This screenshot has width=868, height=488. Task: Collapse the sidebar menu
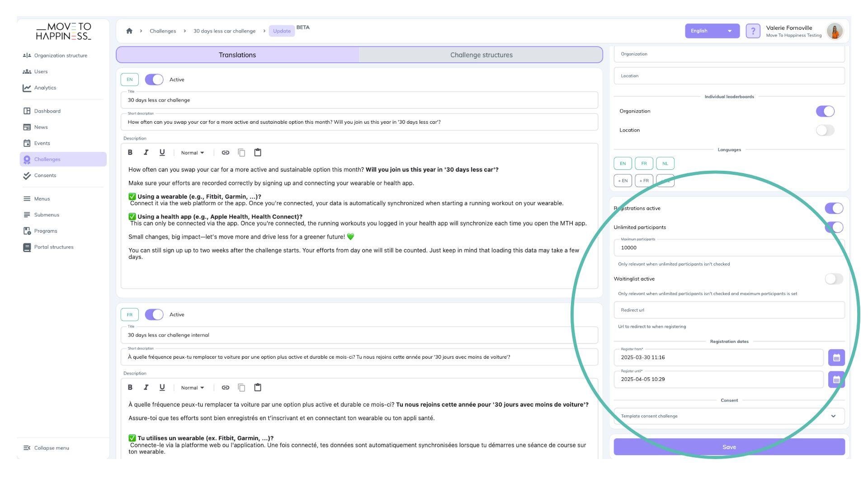tap(46, 448)
